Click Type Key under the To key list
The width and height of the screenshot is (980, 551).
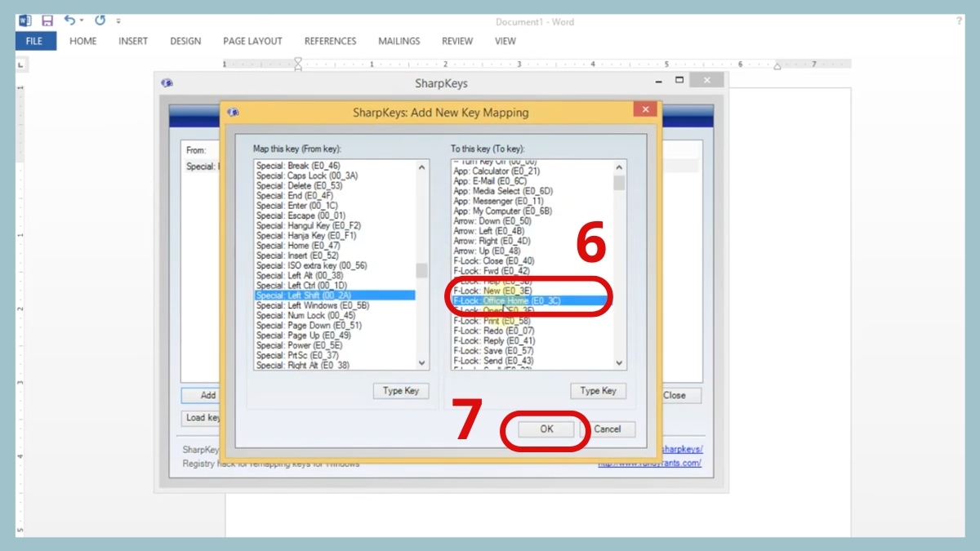tap(598, 391)
